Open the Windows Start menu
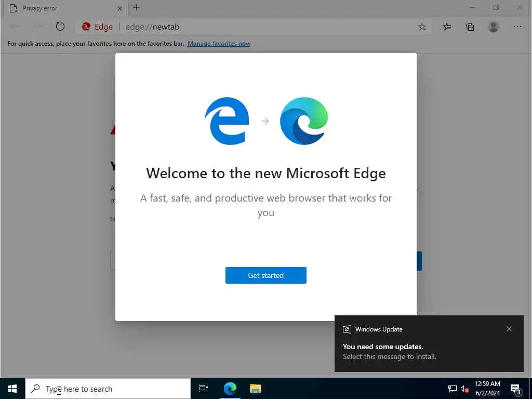 12,389
